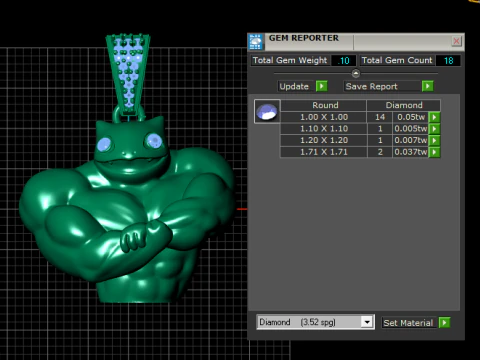Screen dimensions: 480x360
Task: Click the green arrow in the 1.10 X 1.10 row
Action: [x=434, y=129]
